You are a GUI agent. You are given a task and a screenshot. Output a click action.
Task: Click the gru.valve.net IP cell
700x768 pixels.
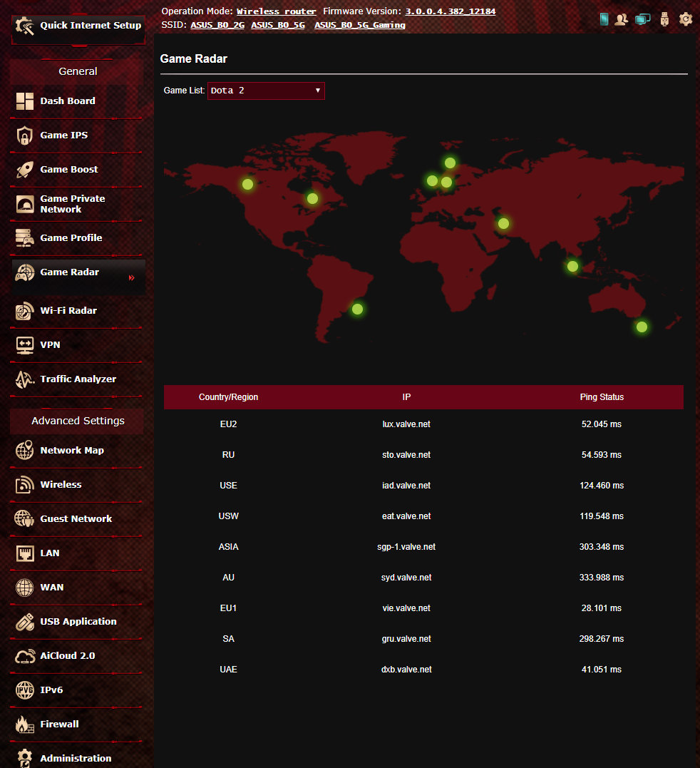click(x=406, y=639)
